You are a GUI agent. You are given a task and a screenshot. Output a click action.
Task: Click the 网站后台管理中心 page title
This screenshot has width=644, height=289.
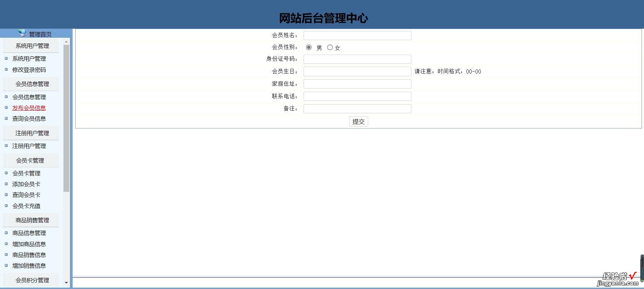(324, 18)
